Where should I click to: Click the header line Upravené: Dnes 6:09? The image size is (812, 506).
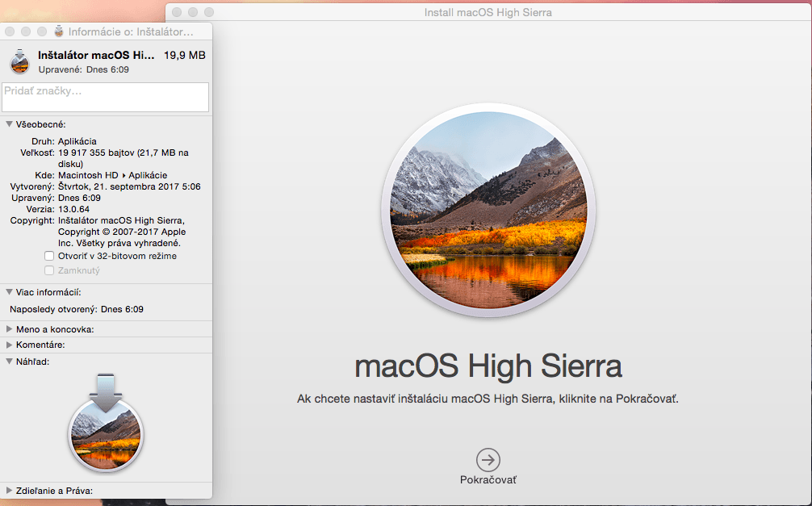(83, 69)
